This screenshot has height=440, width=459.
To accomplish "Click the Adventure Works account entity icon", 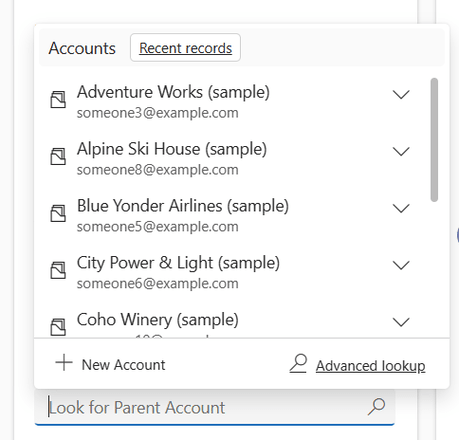I will [x=58, y=100].
